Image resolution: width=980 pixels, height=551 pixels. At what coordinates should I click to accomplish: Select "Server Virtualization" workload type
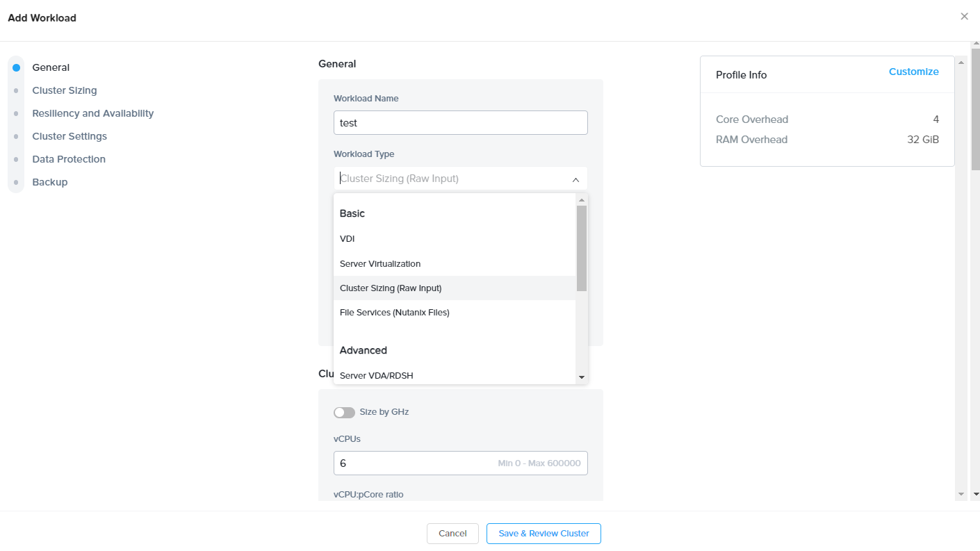point(379,263)
